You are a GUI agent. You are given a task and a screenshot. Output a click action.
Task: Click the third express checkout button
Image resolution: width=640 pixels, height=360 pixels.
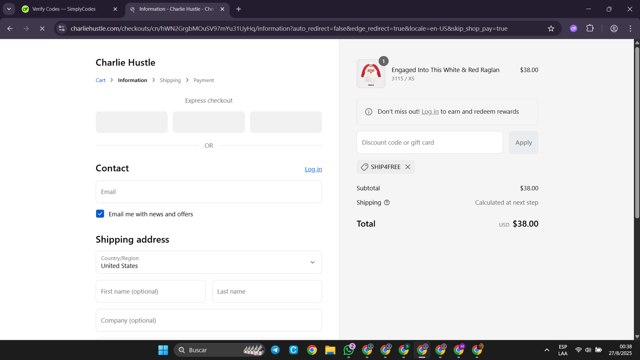(x=286, y=122)
